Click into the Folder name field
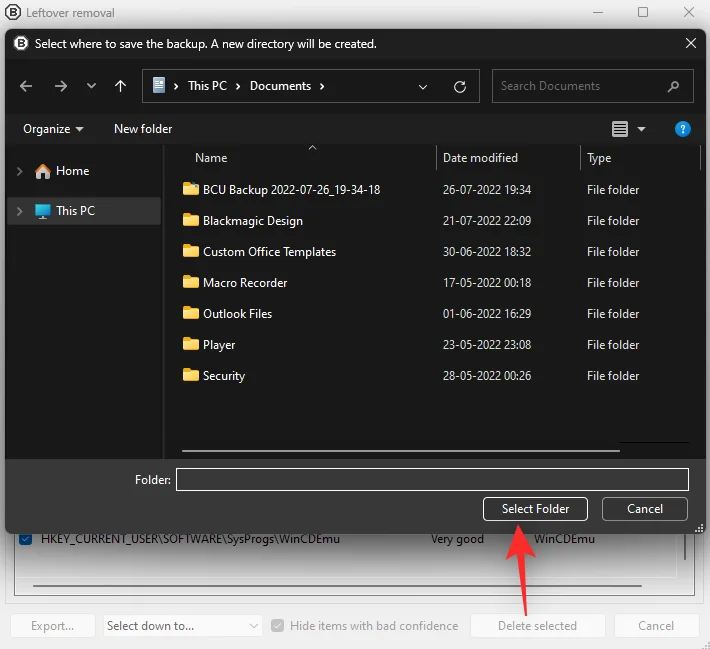The width and height of the screenshot is (710, 649). click(x=432, y=479)
